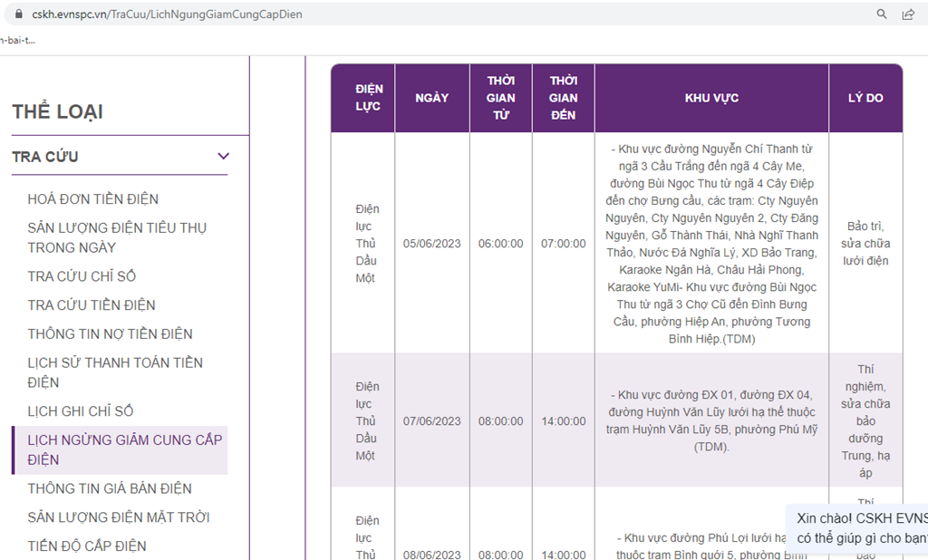Click reason 'Thí nghiệm, sửa chữa bảo dưỡng'
928x560 pixels.
click(865, 420)
